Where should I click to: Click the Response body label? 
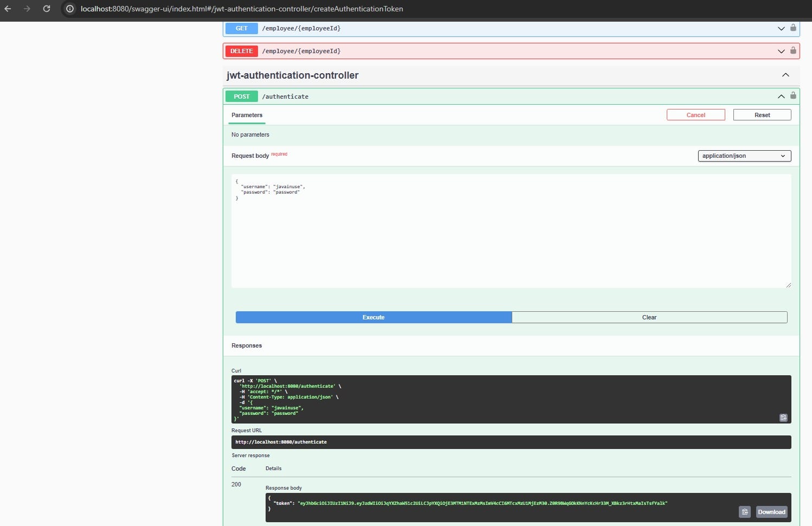click(x=283, y=488)
